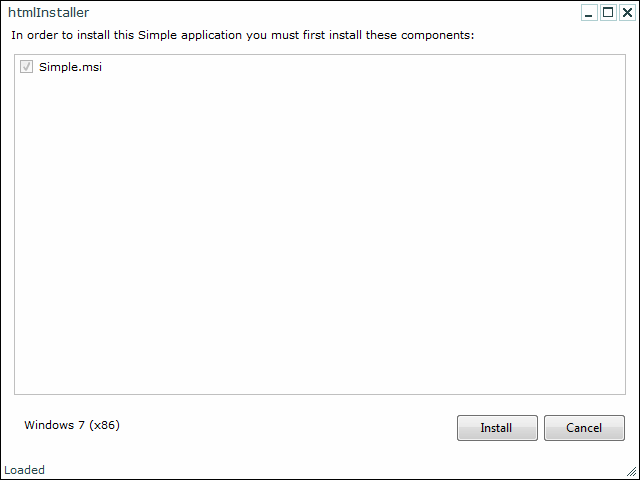Cancel the installation
Viewport: 640px width, 480px height.
coord(584,428)
